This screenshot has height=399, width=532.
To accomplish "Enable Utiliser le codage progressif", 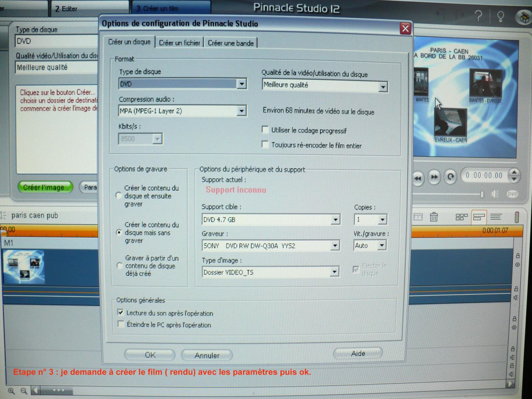I will point(265,129).
